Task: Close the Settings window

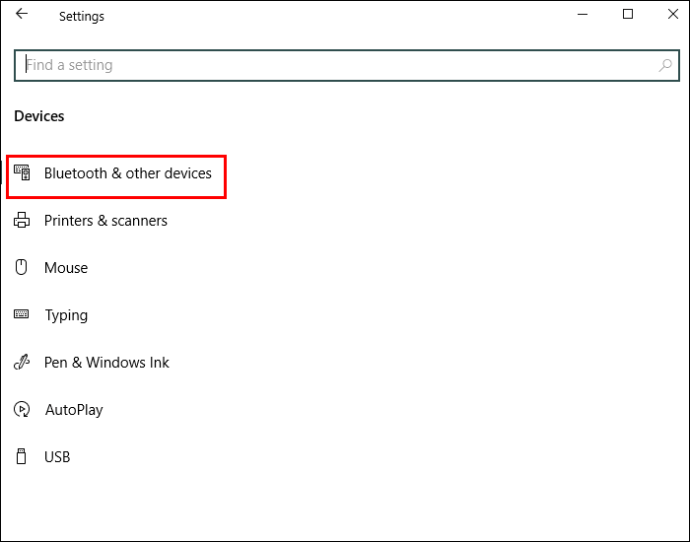Action: 670,15
